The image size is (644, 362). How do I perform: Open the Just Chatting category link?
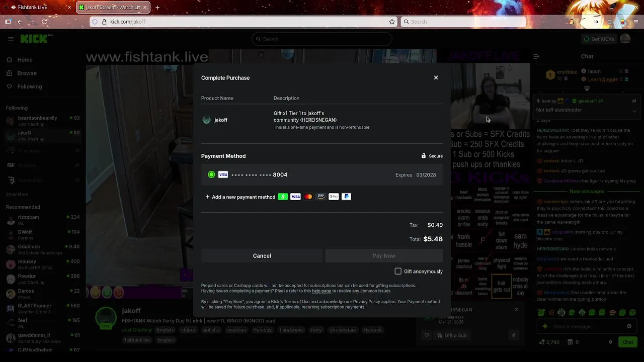tap(136, 330)
